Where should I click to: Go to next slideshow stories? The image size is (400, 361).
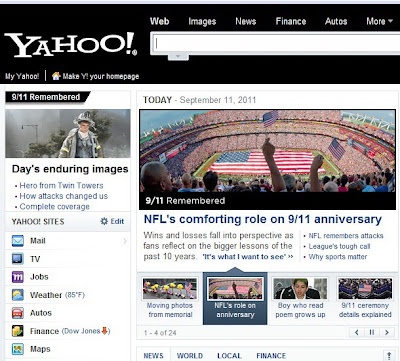tap(387, 332)
